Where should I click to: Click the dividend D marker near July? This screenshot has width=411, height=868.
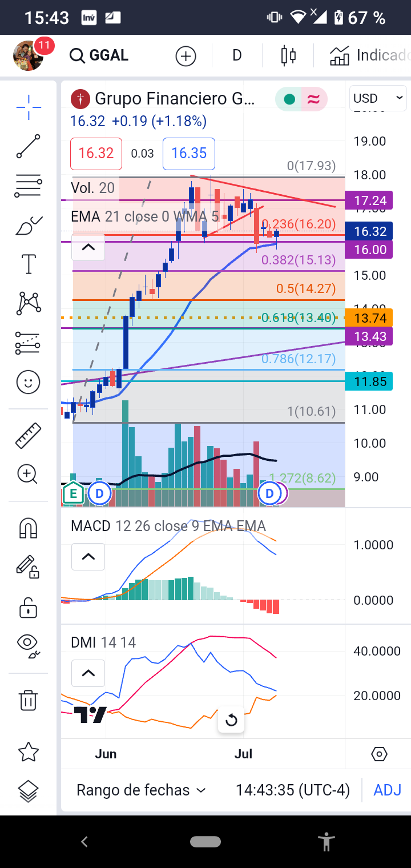click(x=270, y=493)
